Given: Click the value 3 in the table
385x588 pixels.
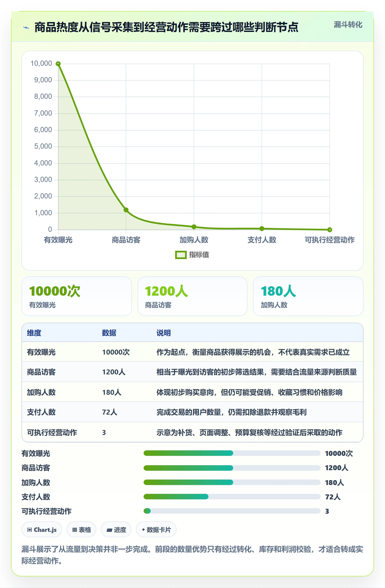Looking at the screenshot, I should click(104, 432).
